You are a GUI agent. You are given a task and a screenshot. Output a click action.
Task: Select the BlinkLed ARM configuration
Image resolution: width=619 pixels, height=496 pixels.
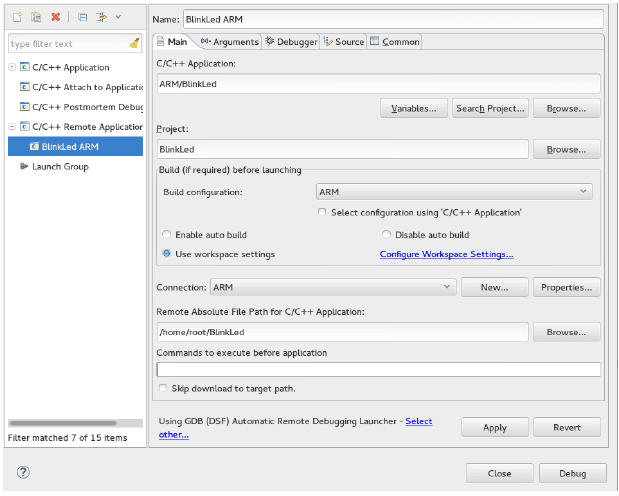[75, 147]
